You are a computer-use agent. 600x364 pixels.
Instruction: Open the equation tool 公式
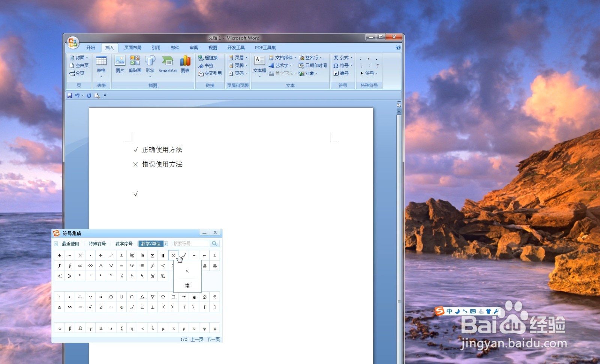(342, 57)
